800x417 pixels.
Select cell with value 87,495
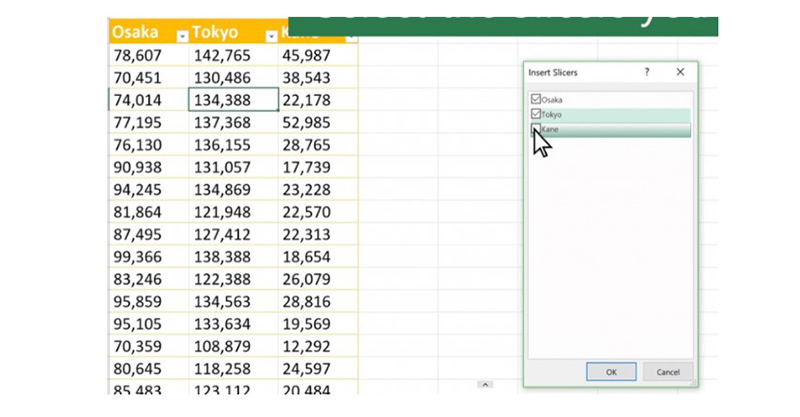coord(149,235)
